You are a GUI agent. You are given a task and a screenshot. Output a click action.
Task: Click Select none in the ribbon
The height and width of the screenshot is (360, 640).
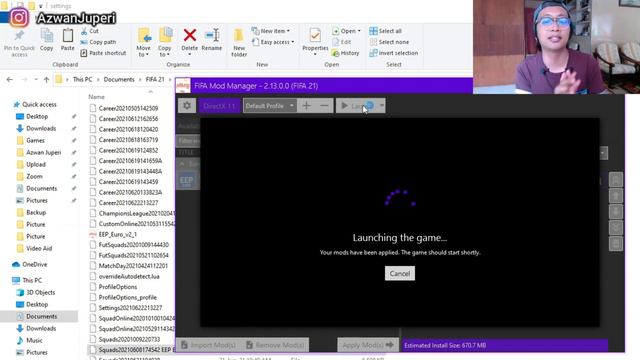[x=389, y=42]
